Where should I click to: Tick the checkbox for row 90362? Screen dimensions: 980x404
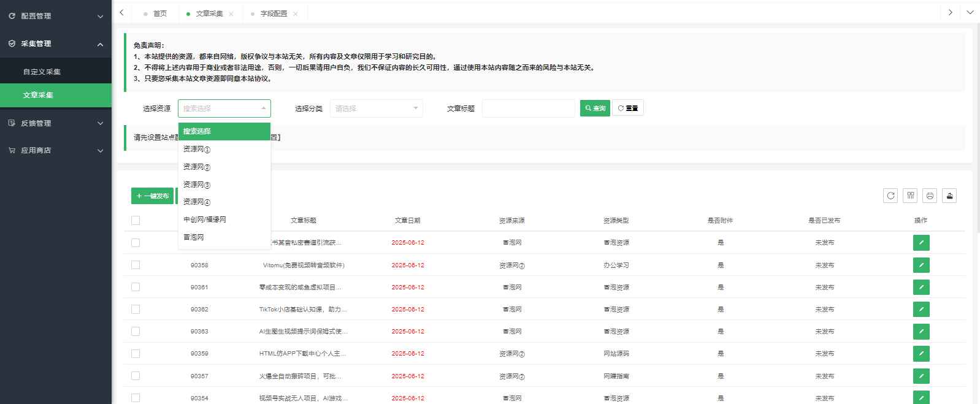click(x=136, y=310)
